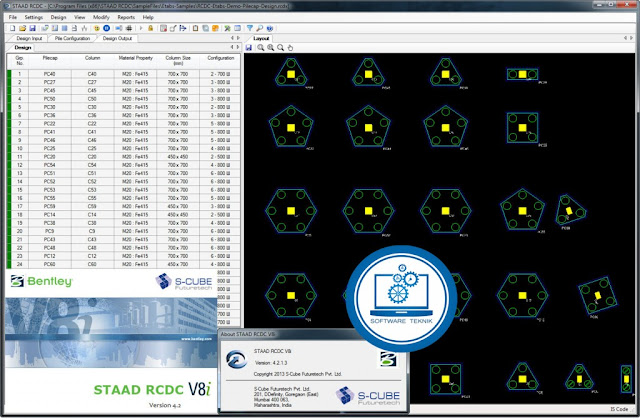Viewport: 640px width, 420px height.
Task: Select table cell PC27
Action: tap(49, 82)
